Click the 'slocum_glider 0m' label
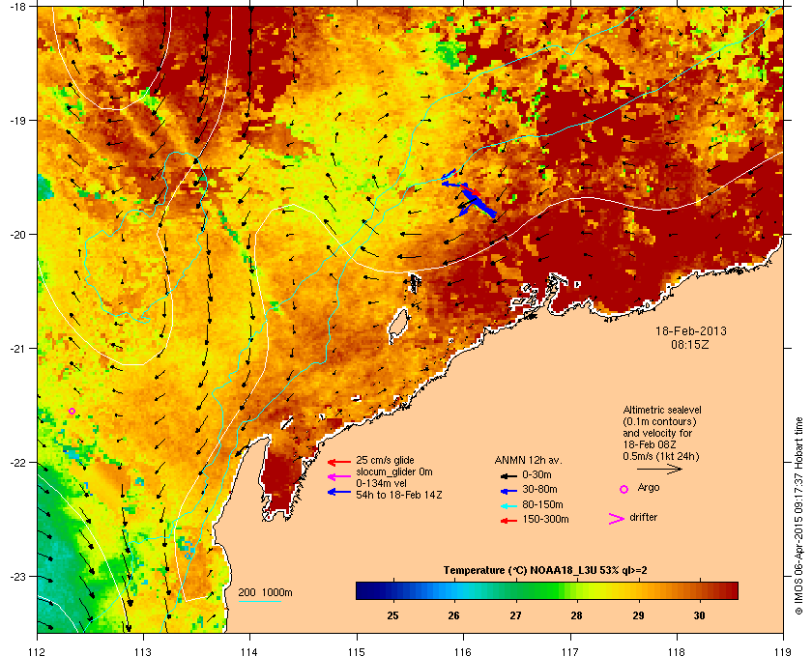812x657 pixels. tap(394, 471)
